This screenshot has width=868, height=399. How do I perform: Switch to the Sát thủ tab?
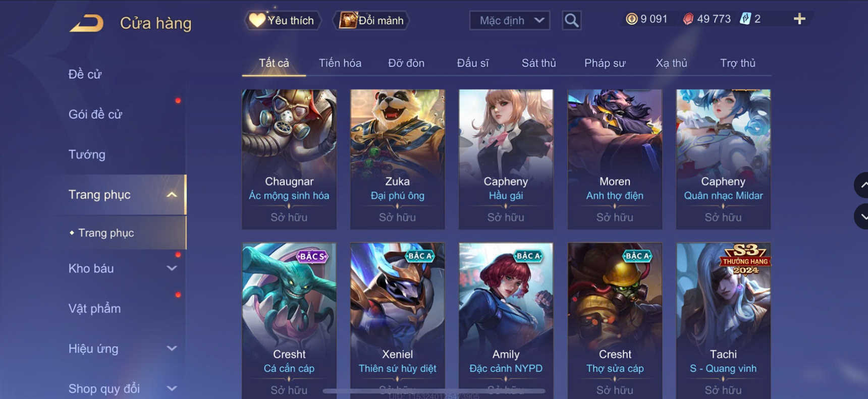point(538,63)
